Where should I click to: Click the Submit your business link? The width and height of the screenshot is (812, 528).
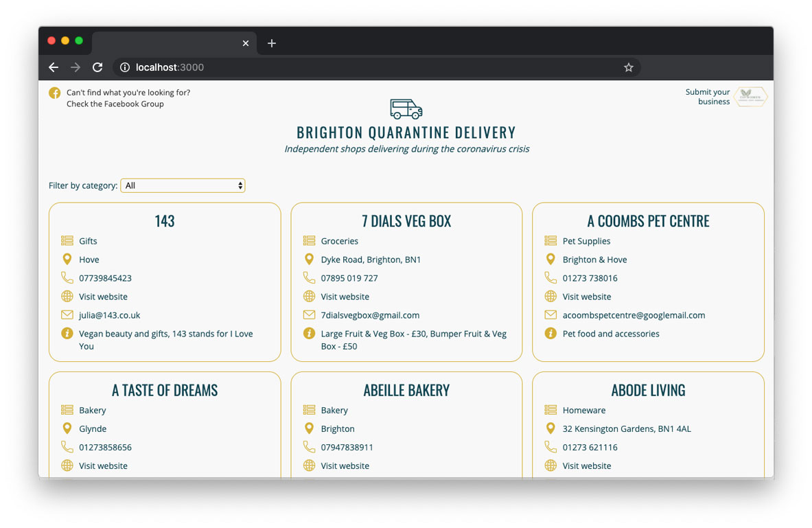tap(708, 97)
